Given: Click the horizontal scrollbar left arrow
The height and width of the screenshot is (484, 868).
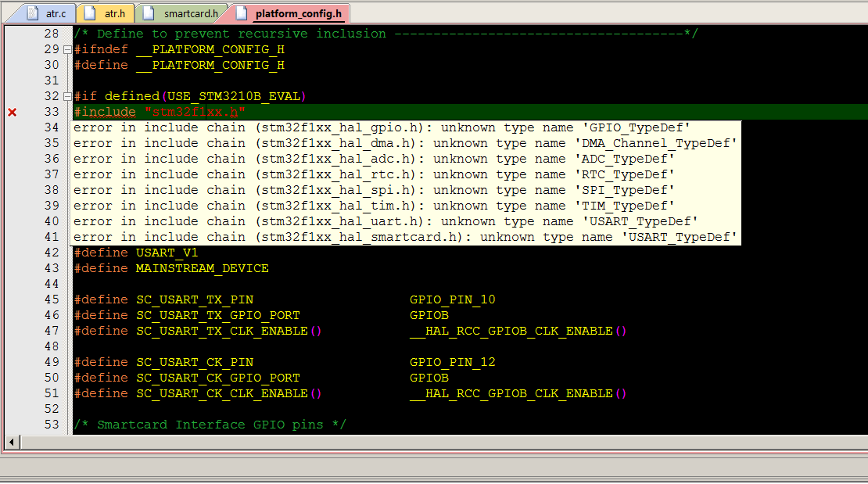Looking at the screenshot, I should 12,443.
